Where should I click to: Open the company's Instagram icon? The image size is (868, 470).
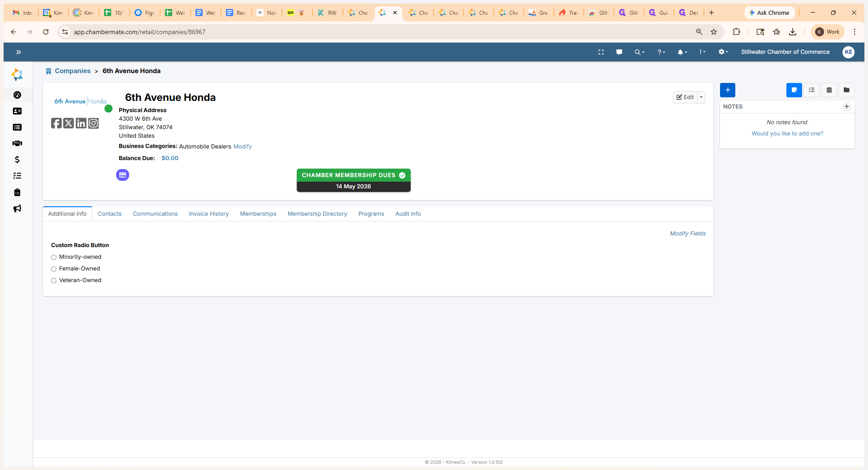pyautogui.click(x=93, y=123)
